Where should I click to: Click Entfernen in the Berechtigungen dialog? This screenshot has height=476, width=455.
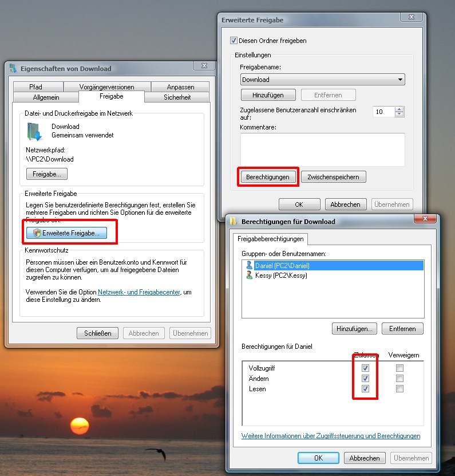402,328
